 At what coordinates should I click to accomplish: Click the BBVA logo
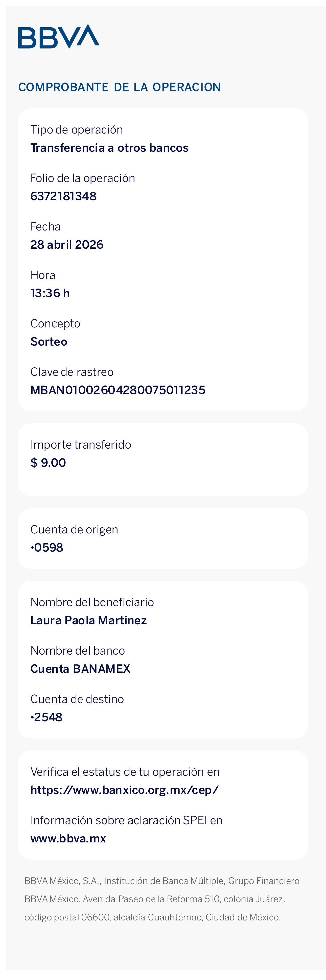coord(59,37)
